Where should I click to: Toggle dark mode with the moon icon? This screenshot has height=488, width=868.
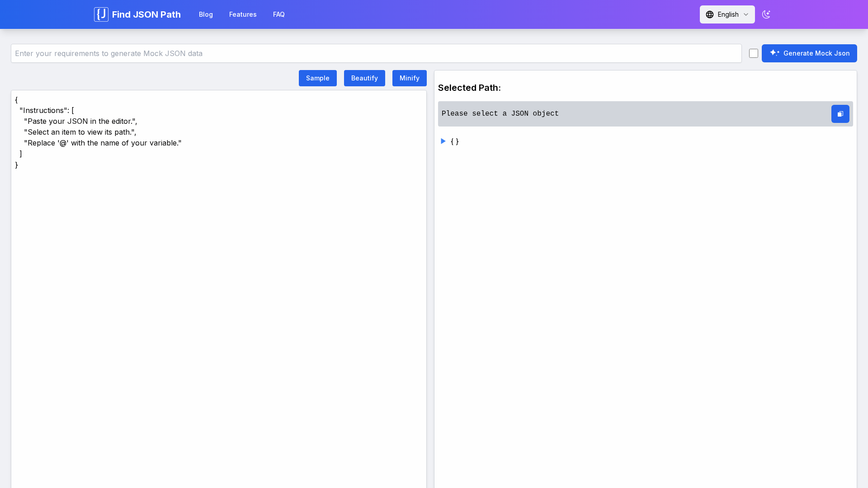766,14
